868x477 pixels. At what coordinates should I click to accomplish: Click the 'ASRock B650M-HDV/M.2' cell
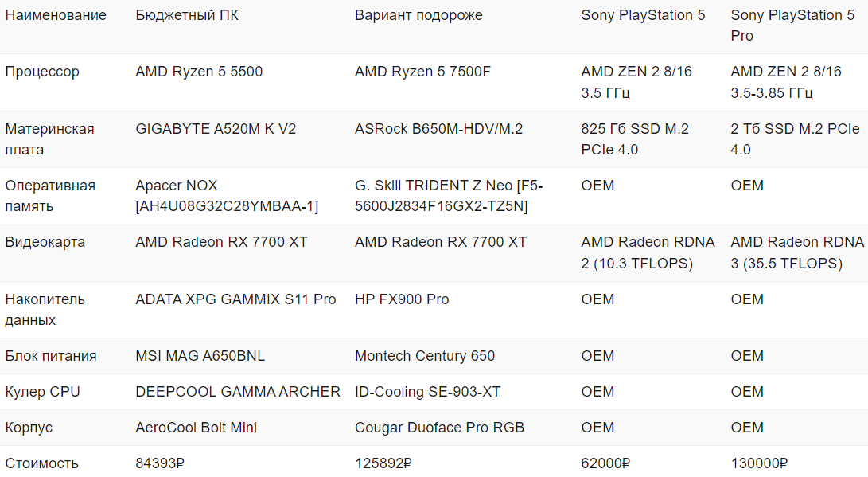pos(438,129)
